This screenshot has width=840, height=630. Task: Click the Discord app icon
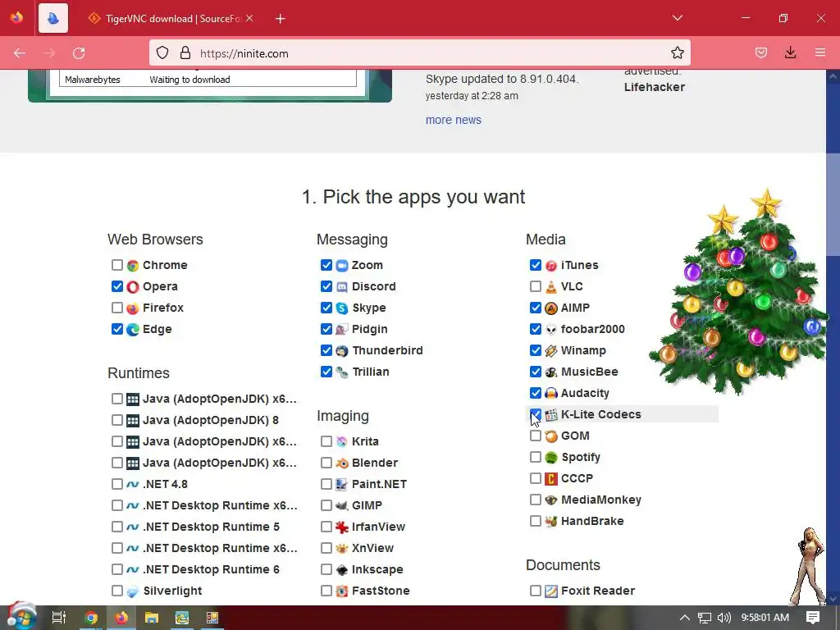click(342, 286)
